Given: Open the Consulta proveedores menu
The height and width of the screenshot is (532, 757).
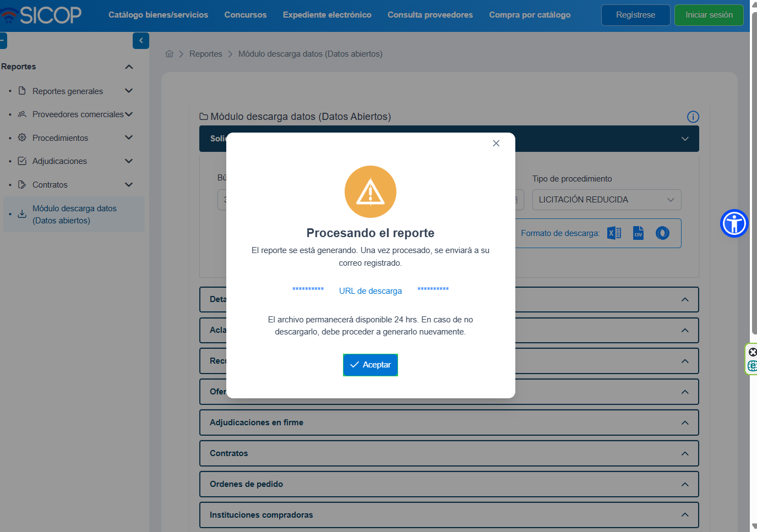Looking at the screenshot, I should (x=430, y=15).
